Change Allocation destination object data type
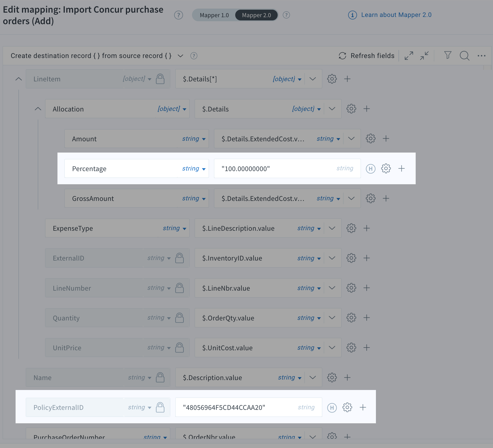This screenshot has width=493, height=448. coord(172,109)
